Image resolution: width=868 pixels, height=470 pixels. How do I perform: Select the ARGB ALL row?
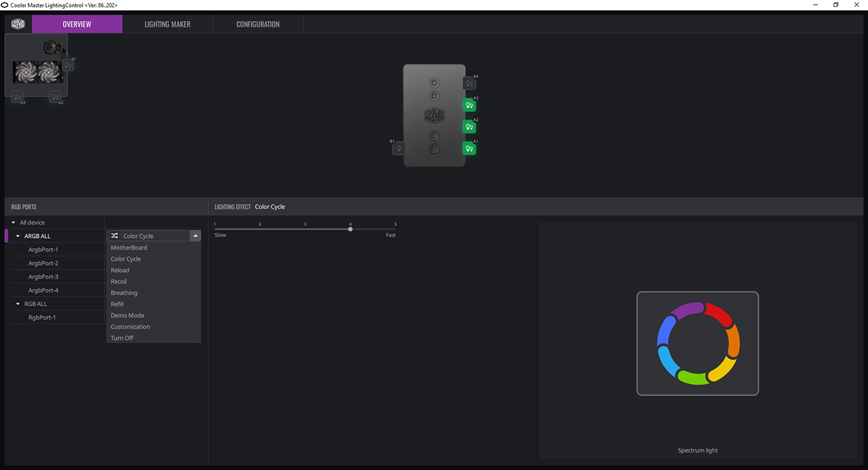(x=55, y=236)
